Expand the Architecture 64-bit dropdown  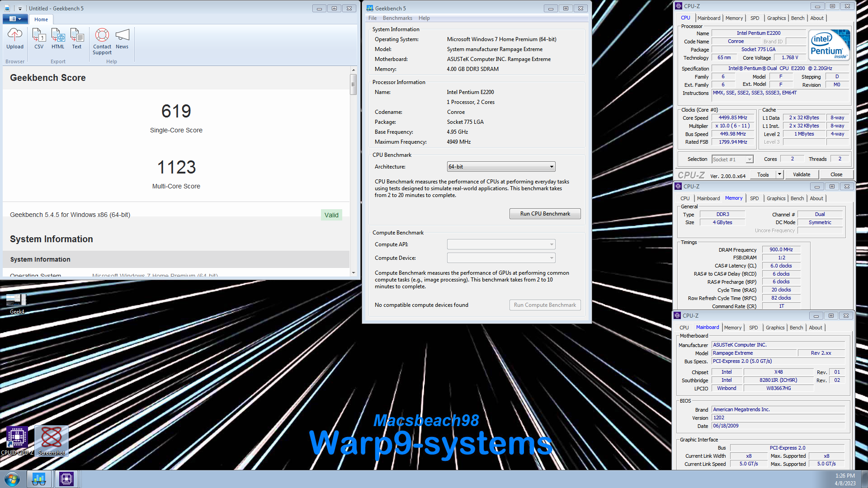coord(501,167)
